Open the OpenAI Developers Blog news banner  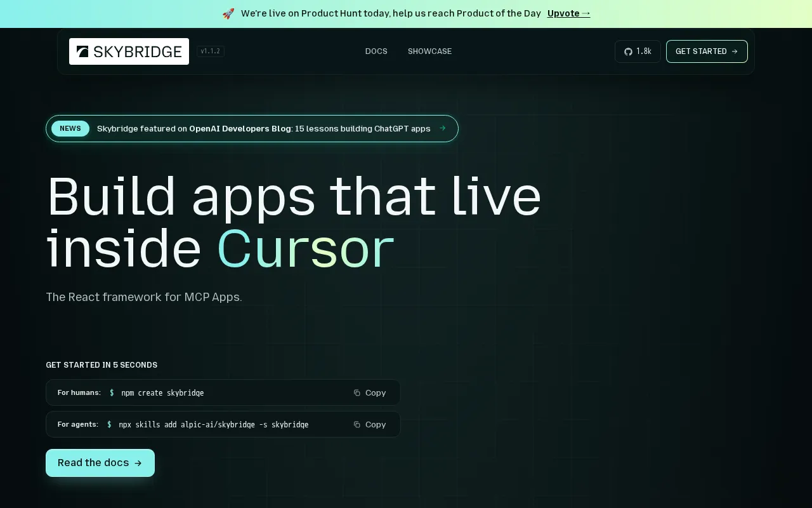[252, 128]
